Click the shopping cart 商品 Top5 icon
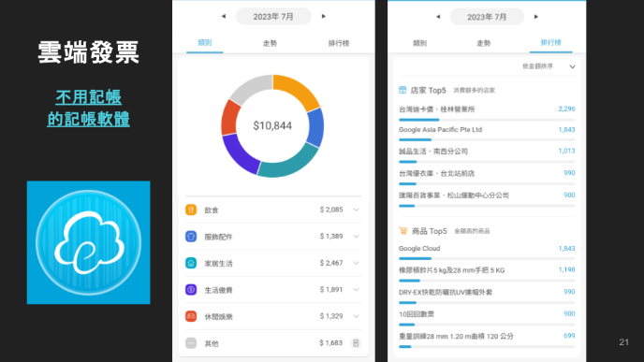 [402, 231]
